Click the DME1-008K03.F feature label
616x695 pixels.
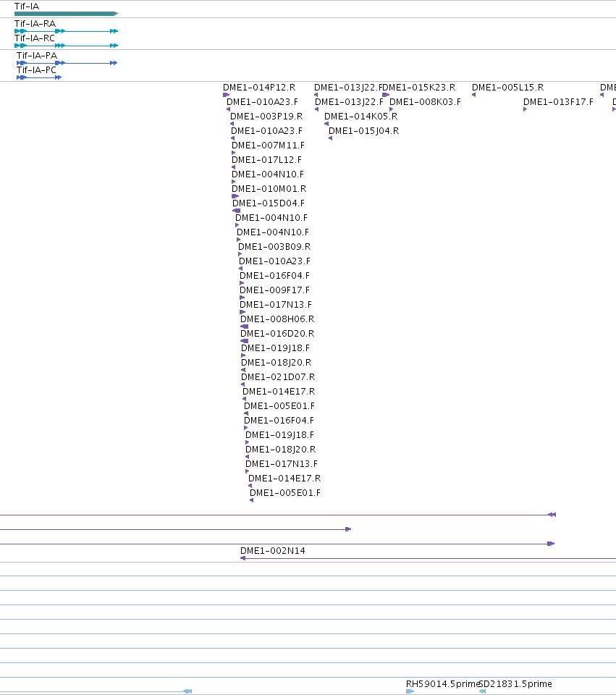coord(426,102)
